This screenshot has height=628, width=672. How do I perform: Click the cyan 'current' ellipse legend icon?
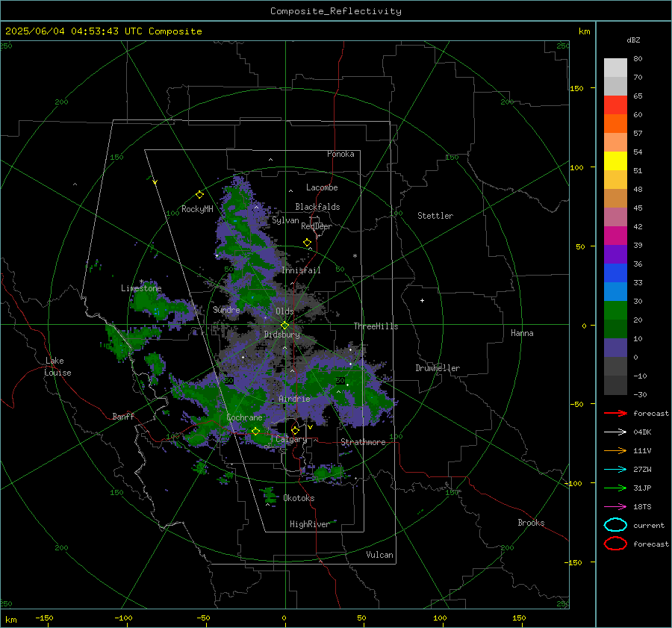pyautogui.click(x=615, y=525)
